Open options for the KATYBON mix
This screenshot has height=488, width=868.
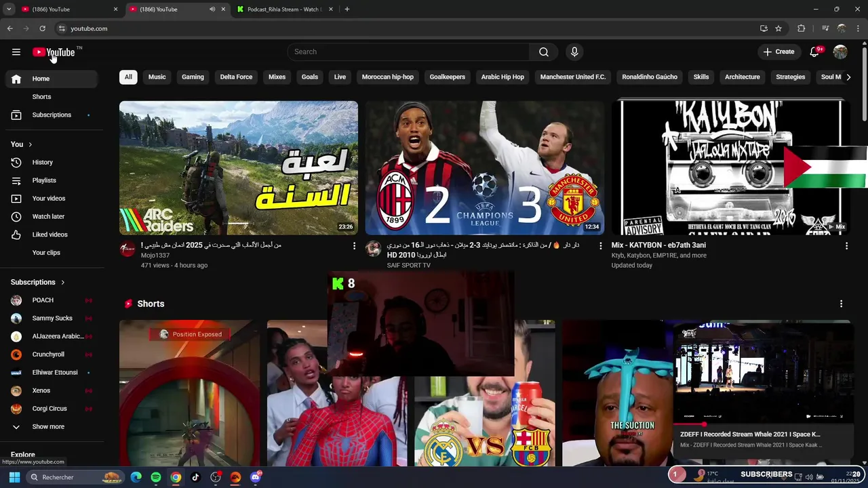click(846, 246)
